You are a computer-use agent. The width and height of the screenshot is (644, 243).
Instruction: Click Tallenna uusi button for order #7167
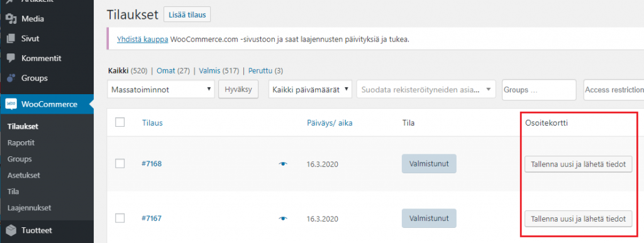[x=579, y=219]
